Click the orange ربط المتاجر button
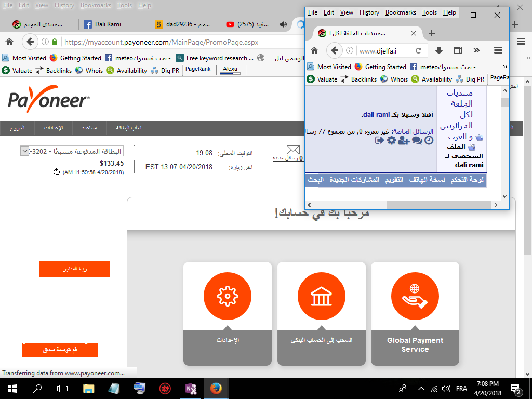532x399 pixels. tap(74, 269)
